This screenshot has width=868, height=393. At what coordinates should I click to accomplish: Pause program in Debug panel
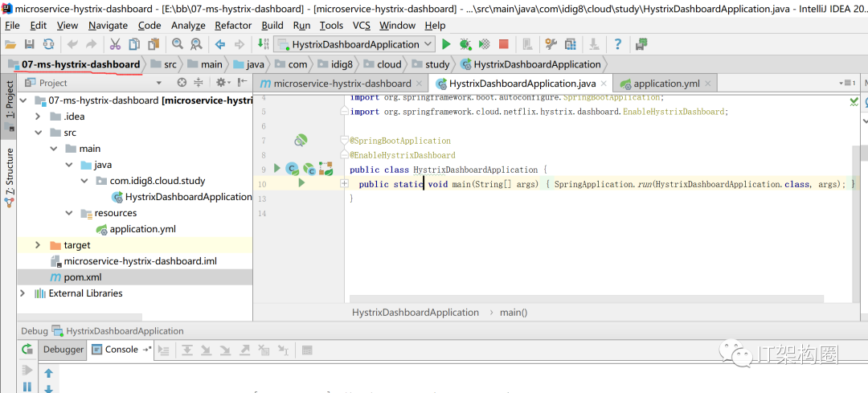27,387
